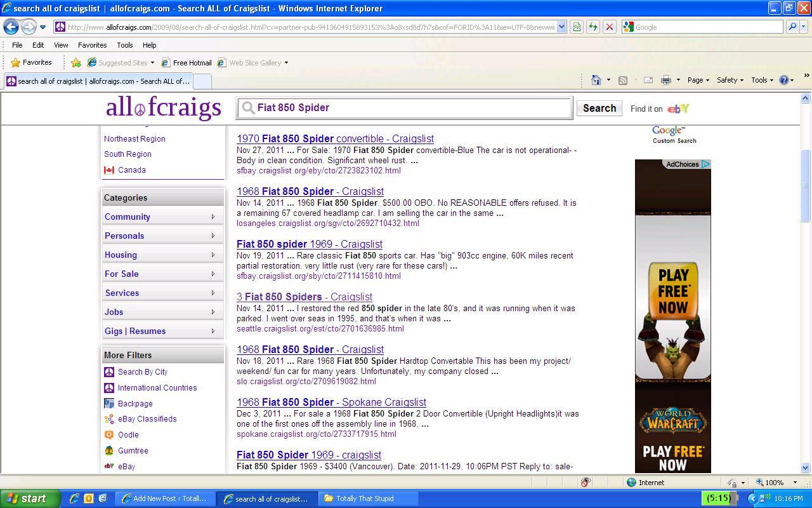Open the Favorites menu in menu bar

point(92,45)
